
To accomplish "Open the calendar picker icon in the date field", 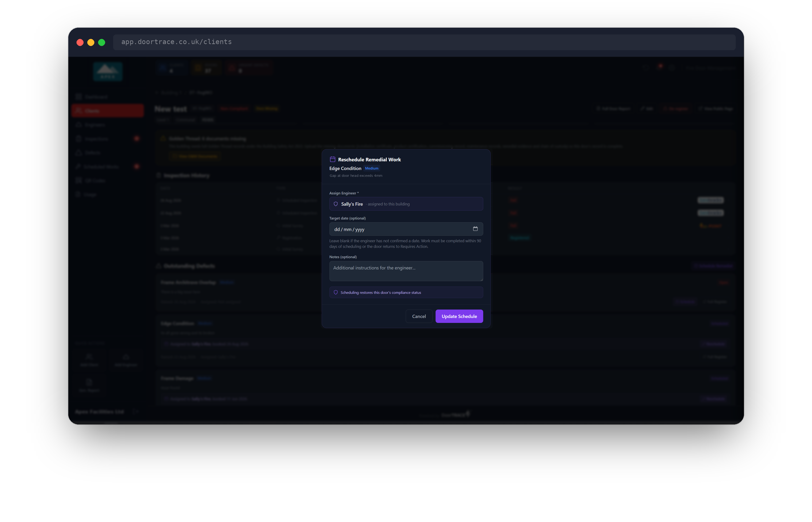I will point(475,229).
